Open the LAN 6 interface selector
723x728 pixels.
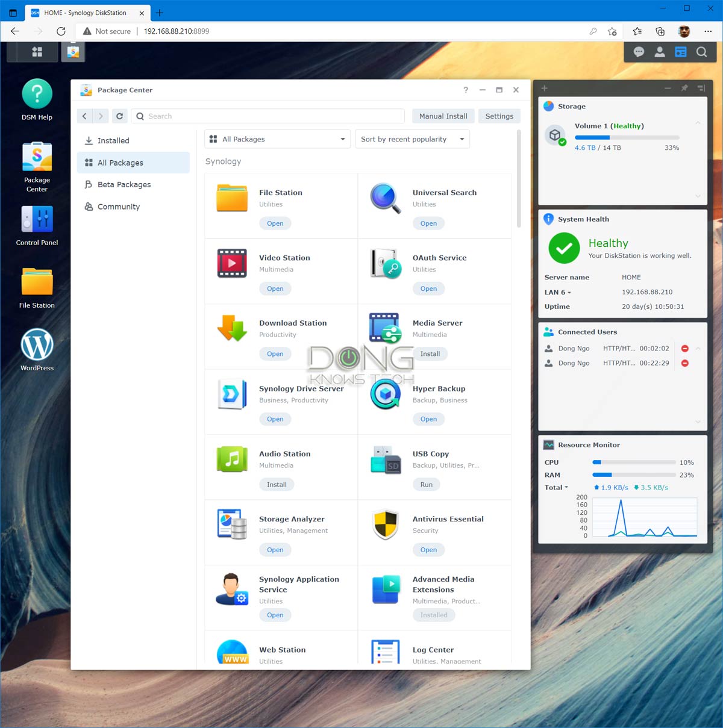[556, 292]
